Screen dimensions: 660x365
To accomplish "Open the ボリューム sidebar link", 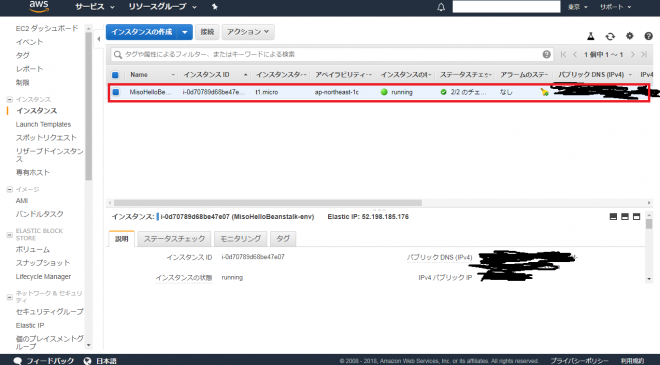I will click(33, 249).
